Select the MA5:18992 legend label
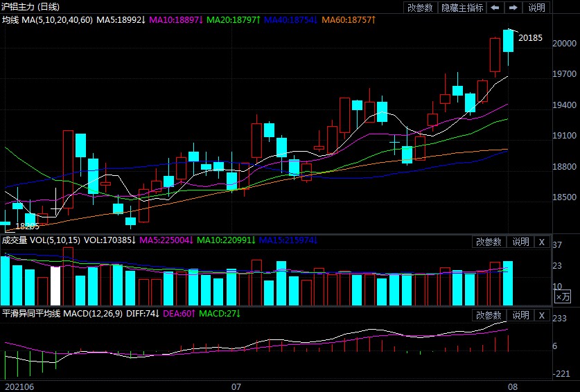 121,20
